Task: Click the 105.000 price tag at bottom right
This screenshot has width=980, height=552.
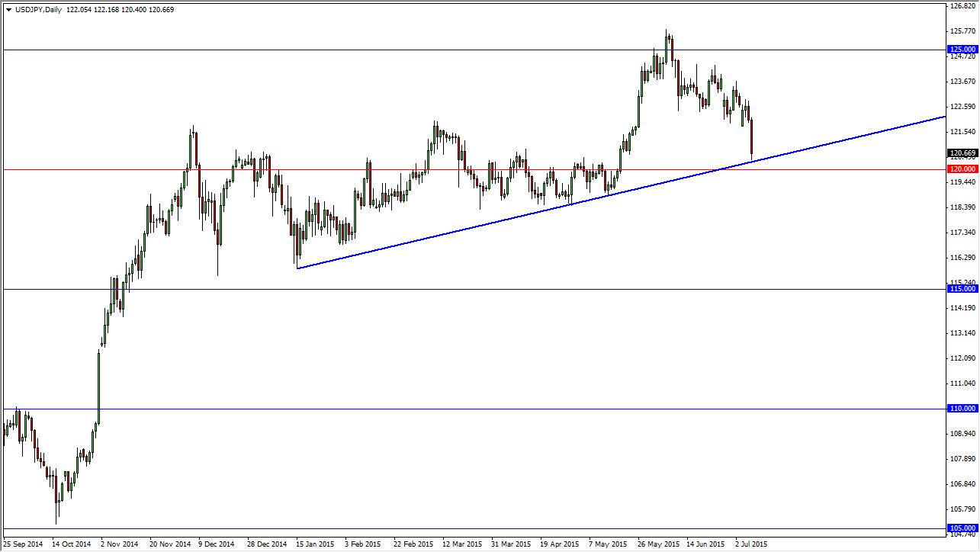Action: pyautogui.click(x=962, y=527)
